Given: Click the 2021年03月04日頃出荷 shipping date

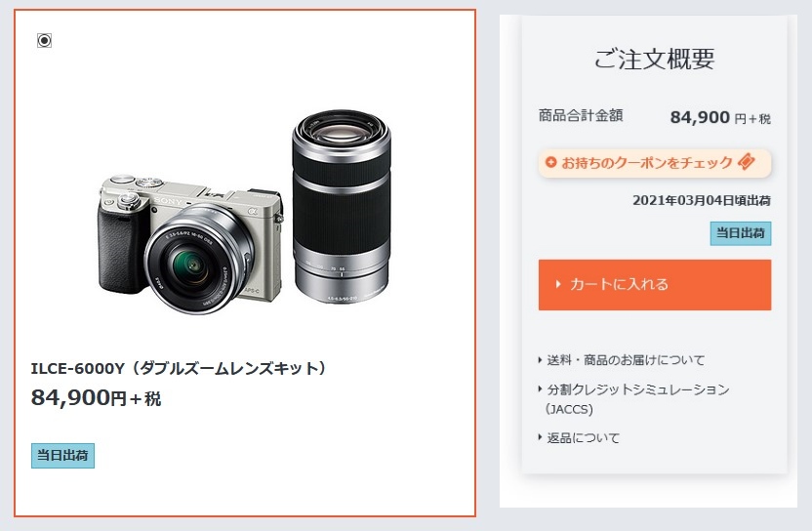Looking at the screenshot, I should click(702, 200).
